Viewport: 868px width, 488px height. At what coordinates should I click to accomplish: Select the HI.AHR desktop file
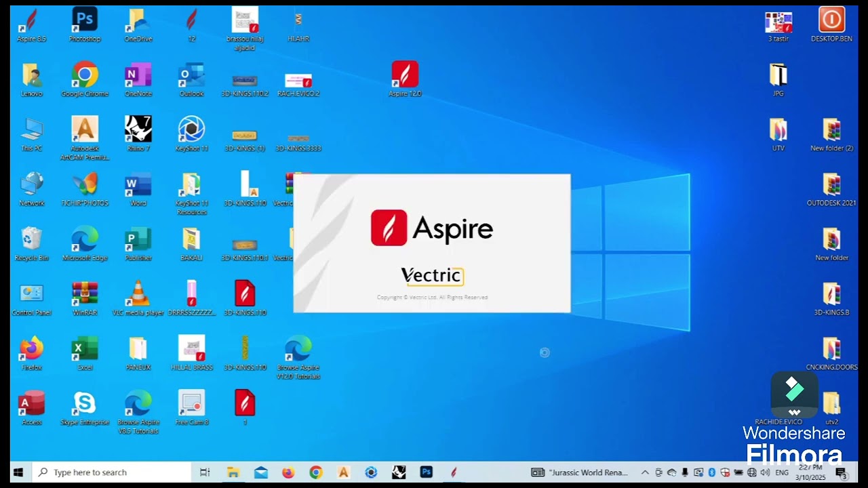point(298,25)
